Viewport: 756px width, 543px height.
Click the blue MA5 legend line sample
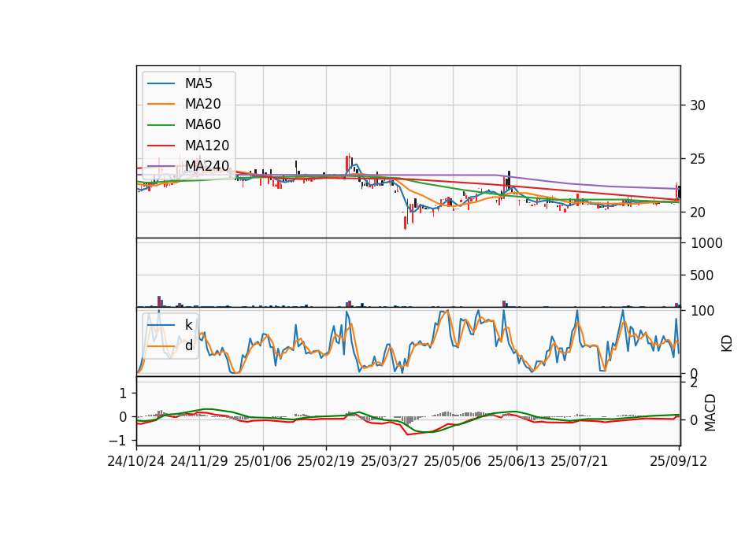(161, 84)
